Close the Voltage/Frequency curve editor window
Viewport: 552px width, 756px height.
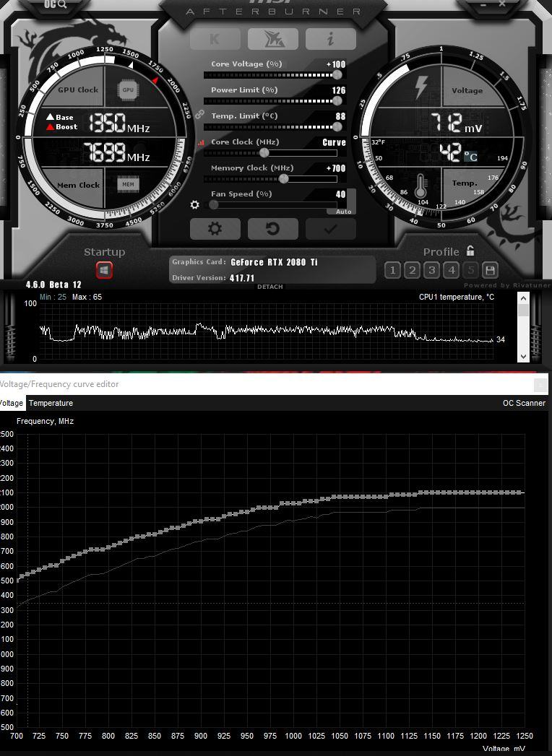coord(540,385)
